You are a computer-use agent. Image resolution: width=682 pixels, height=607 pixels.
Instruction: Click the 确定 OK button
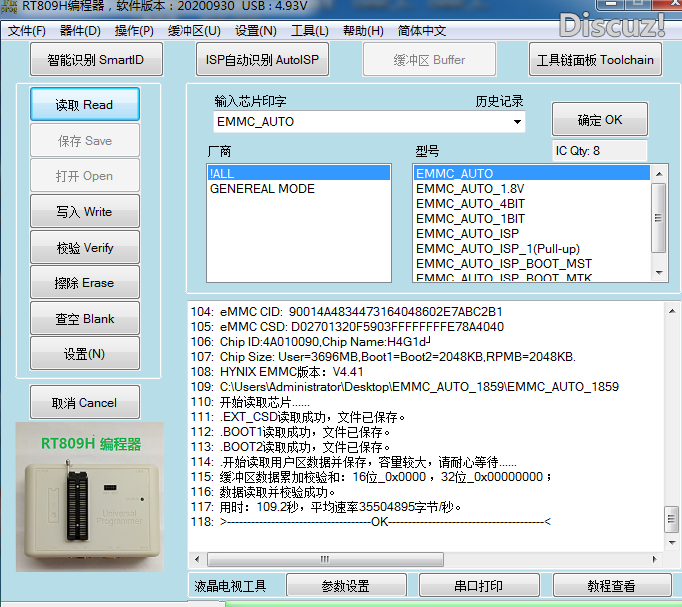click(599, 120)
